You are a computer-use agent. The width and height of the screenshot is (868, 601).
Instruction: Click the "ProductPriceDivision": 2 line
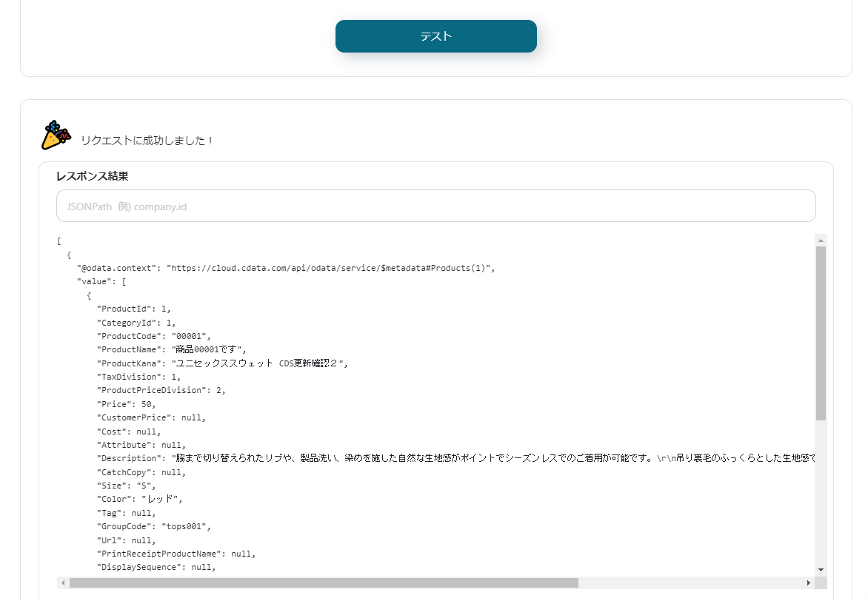161,390
